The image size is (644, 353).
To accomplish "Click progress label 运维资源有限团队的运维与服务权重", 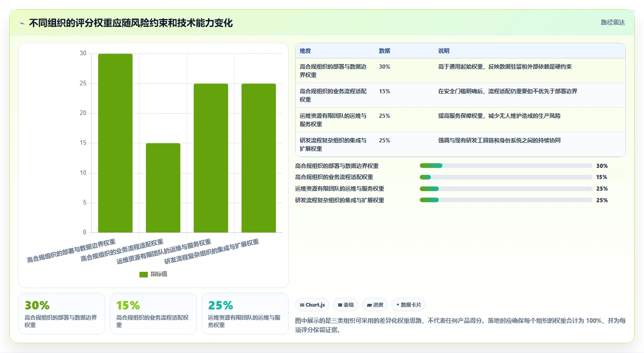I will pos(340,189).
